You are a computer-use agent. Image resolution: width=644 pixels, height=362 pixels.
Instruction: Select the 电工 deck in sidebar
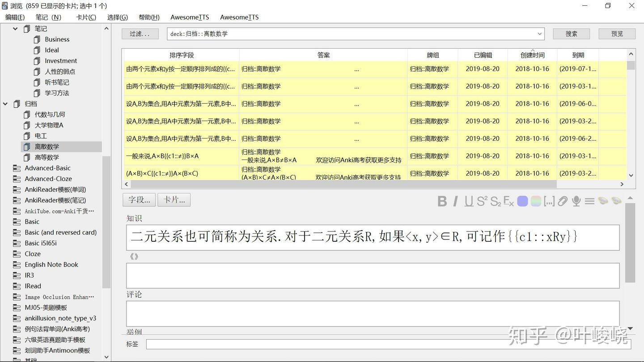click(x=41, y=136)
